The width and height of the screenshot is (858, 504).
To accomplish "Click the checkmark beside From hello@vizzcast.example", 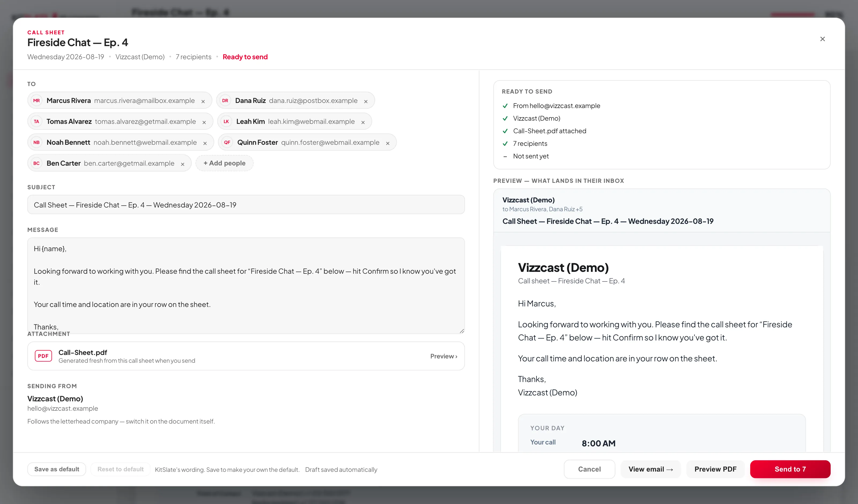I will pos(505,106).
